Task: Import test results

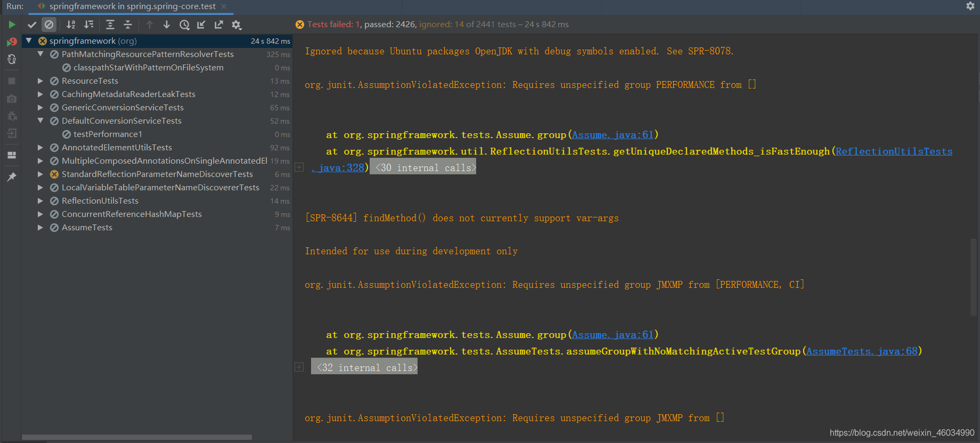Action: (201, 25)
